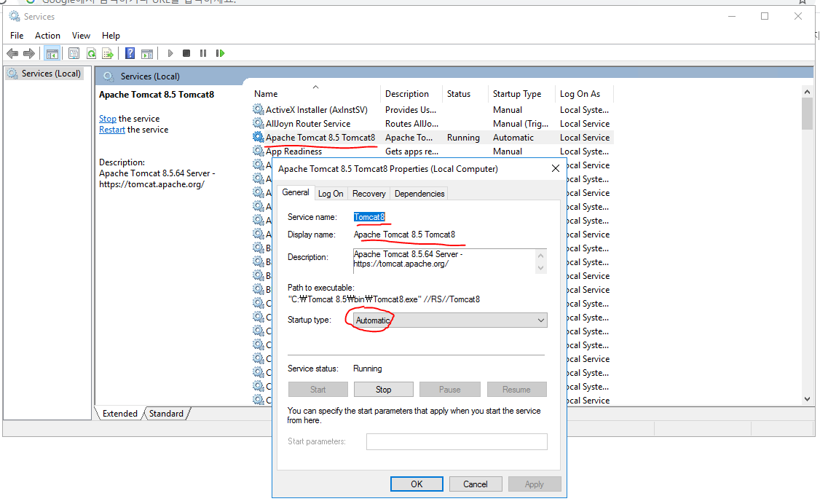This screenshot has width=820, height=504.
Task: Select the Apache Tomcat 8.5 Tomcat8 row
Action: (432, 138)
